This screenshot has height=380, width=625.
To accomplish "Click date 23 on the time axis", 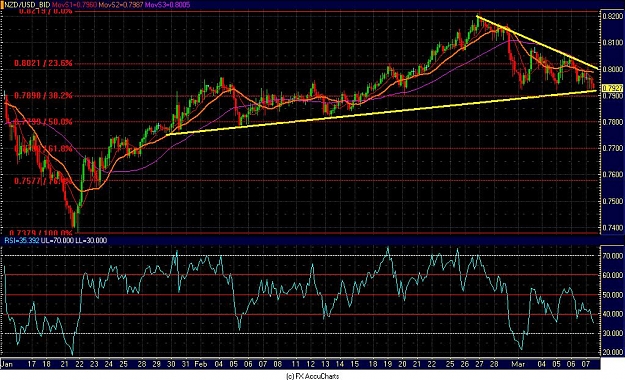I will 94,364.
